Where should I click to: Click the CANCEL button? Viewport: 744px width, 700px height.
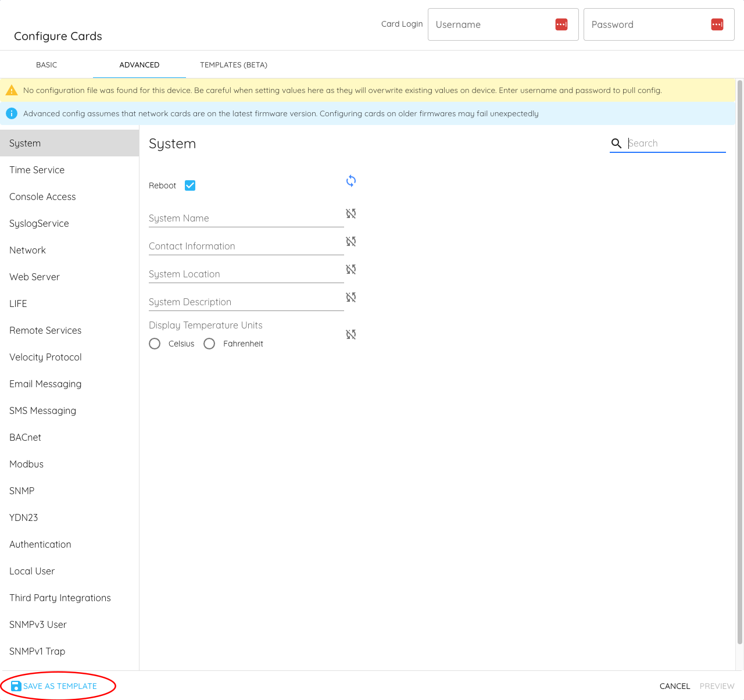click(675, 686)
